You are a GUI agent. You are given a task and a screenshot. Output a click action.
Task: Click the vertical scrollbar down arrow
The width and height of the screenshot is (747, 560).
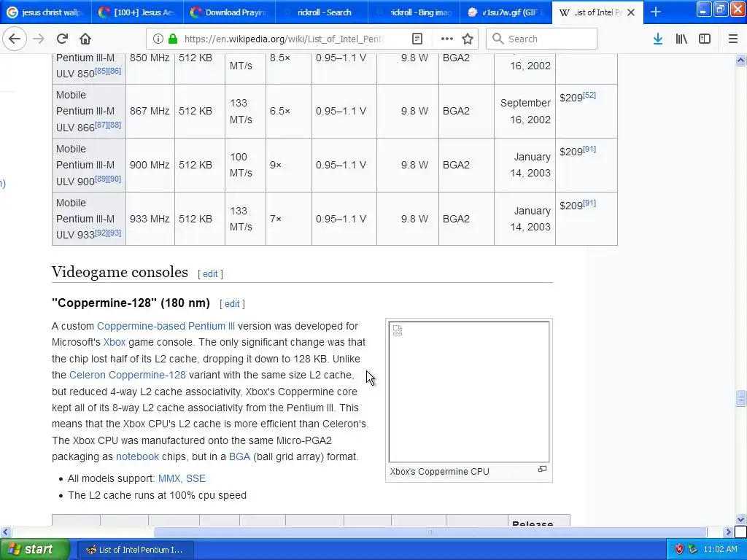coord(740,519)
